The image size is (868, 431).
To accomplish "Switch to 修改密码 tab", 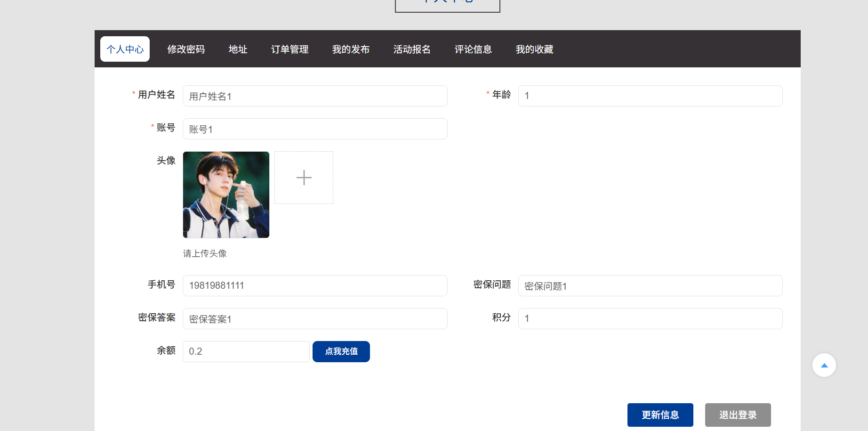I will [186, 49].
